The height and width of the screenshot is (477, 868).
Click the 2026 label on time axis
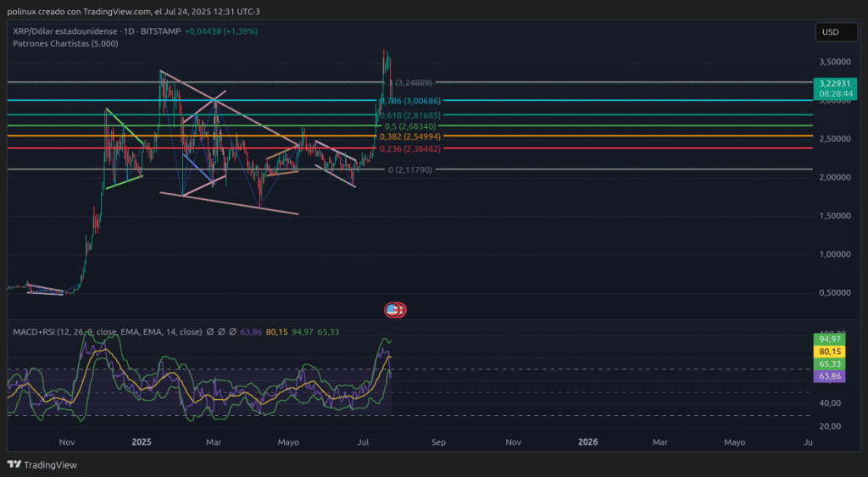587,442
